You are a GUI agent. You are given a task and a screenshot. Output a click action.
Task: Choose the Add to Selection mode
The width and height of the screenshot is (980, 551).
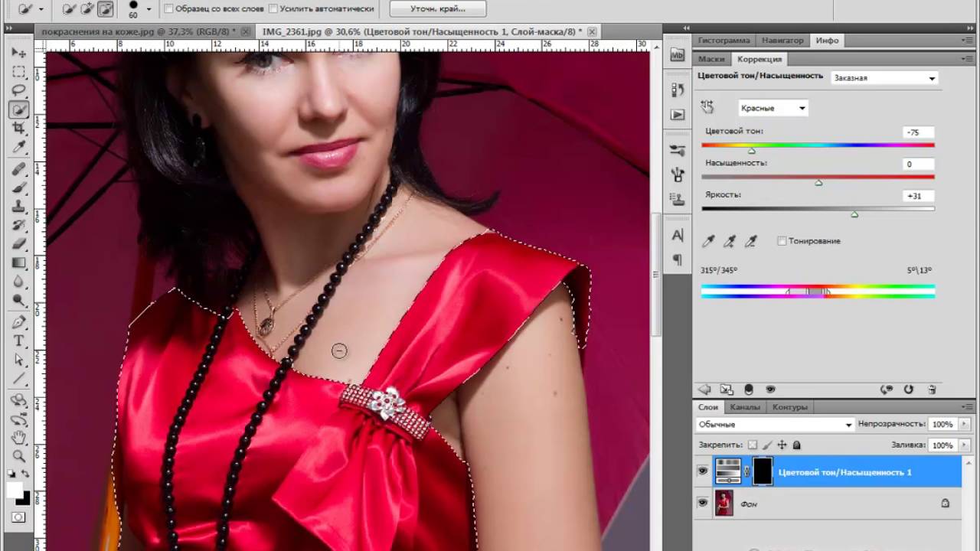(x=87, y=9)
